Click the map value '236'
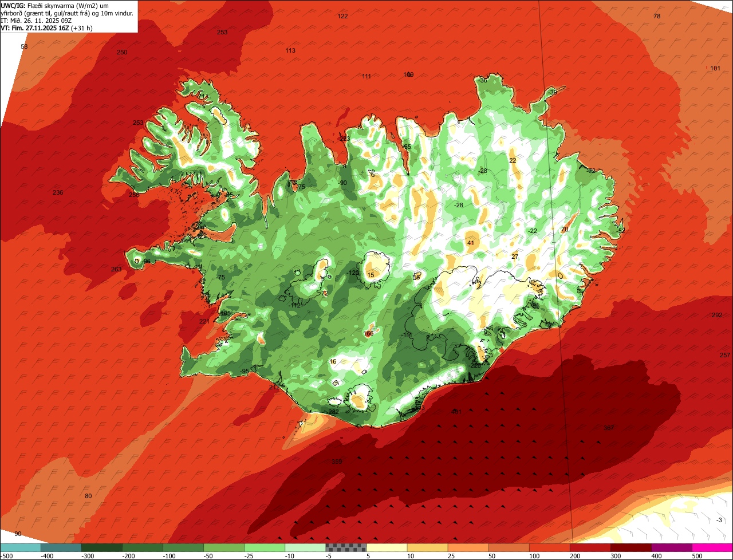Screen dimensions: 733x560 58,192
